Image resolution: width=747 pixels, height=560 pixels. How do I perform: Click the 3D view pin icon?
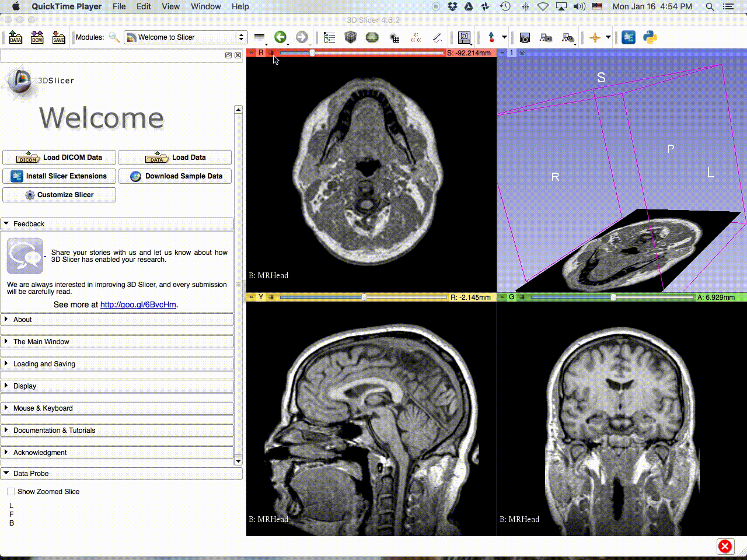[x=502, y=52]
